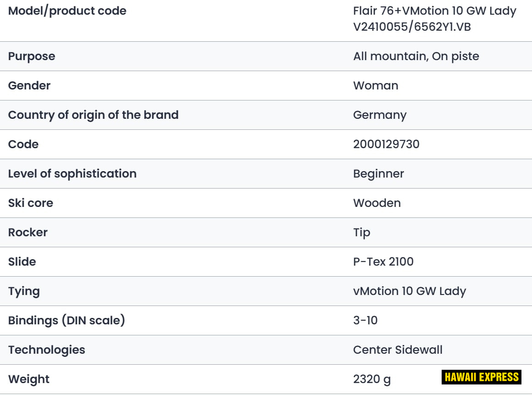This screenshot has height=395, width=532.
Task: Click the Rocker row label
Action: 28,233
